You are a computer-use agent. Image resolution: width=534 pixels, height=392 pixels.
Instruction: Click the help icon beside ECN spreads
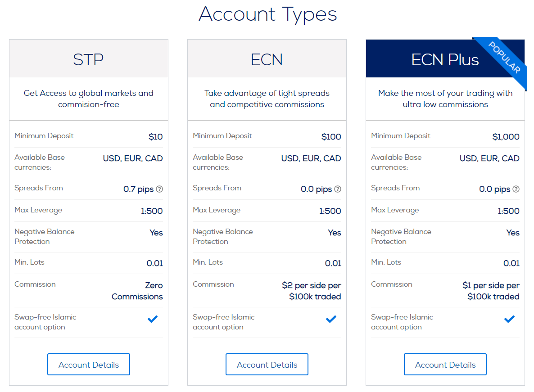pos(338,189)
